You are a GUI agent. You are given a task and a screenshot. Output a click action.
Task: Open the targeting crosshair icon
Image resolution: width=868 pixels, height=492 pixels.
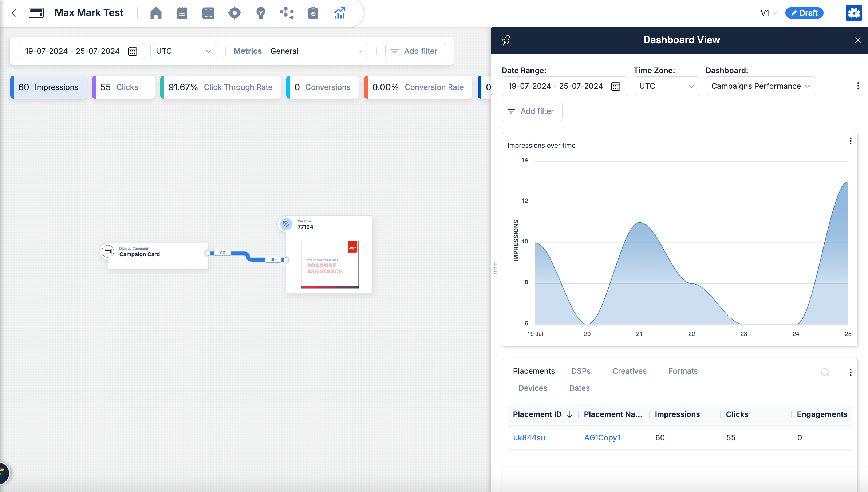point(234,13)
